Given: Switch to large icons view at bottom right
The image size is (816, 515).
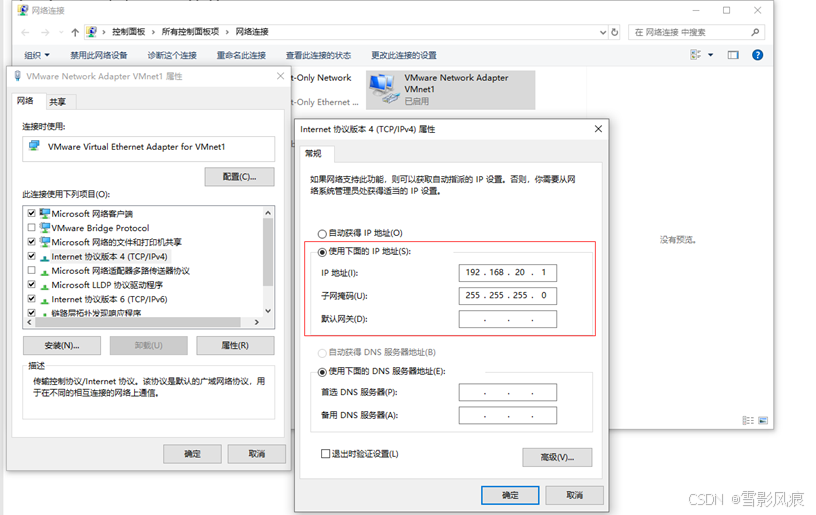Looking at the screenshot, I should point(763,420).
